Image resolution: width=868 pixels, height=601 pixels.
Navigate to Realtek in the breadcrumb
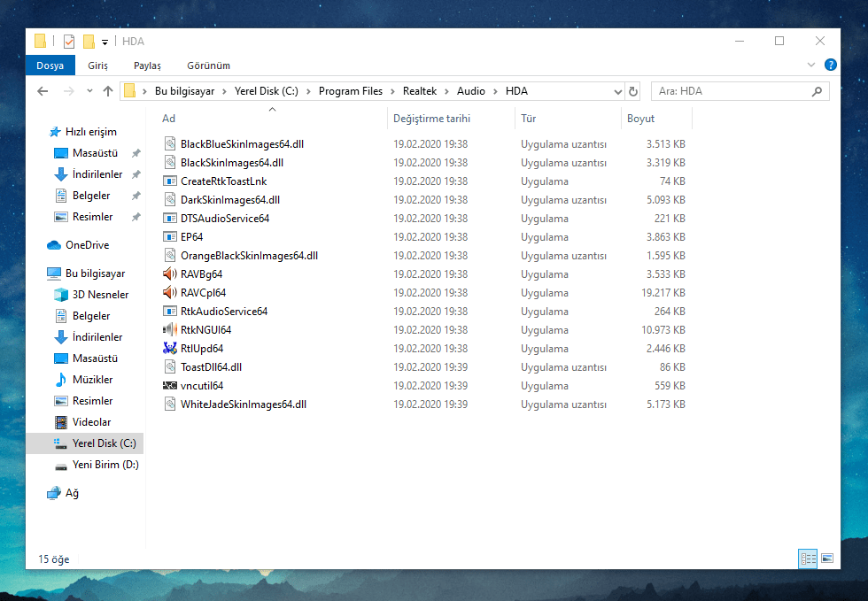click(420, 91)
